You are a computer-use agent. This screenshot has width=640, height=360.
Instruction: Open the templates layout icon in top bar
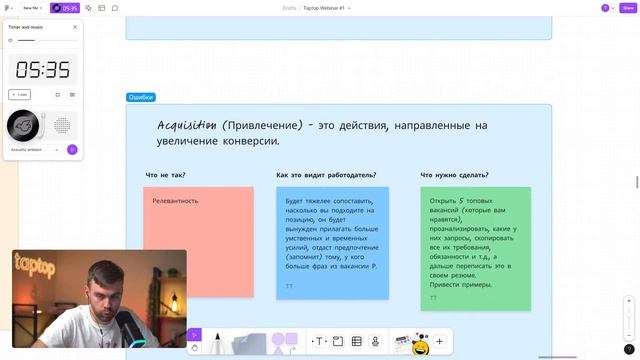click(x=102, y=8)
